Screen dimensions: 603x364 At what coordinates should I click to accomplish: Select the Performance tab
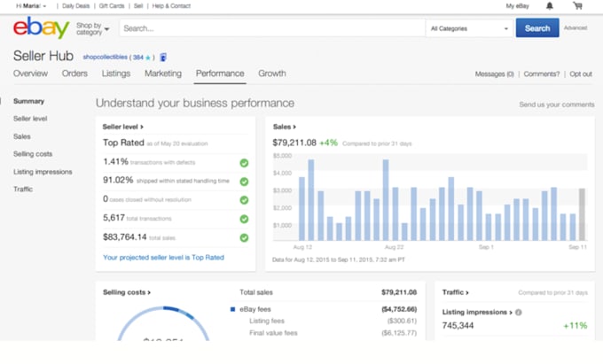click(220, 74)
